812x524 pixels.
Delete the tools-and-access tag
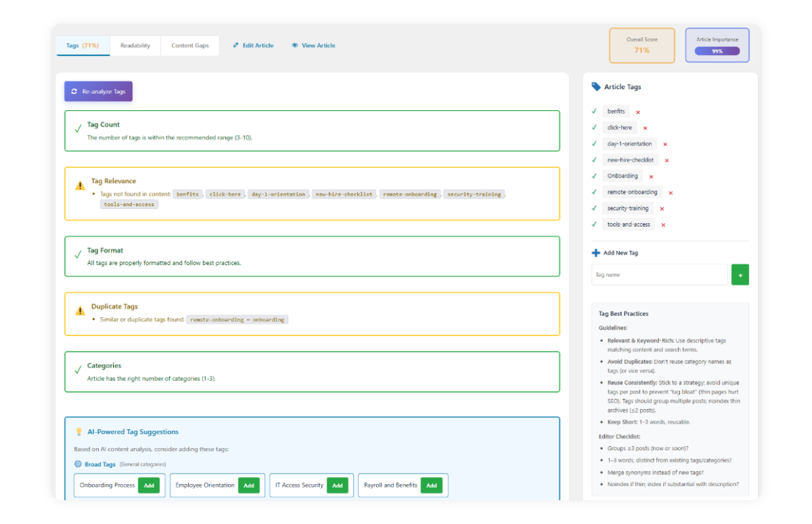click(x=663, y=225)
